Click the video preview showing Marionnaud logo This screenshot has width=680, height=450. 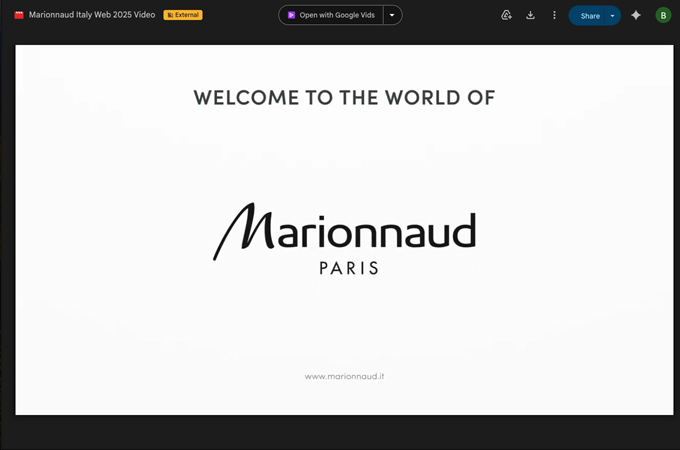[x=344, y=230]
